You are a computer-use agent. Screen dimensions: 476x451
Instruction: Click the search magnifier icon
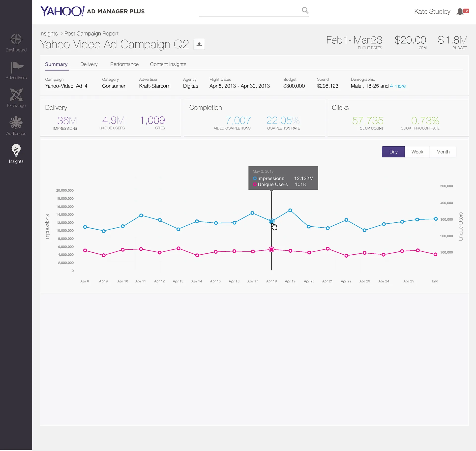point(305,10)
